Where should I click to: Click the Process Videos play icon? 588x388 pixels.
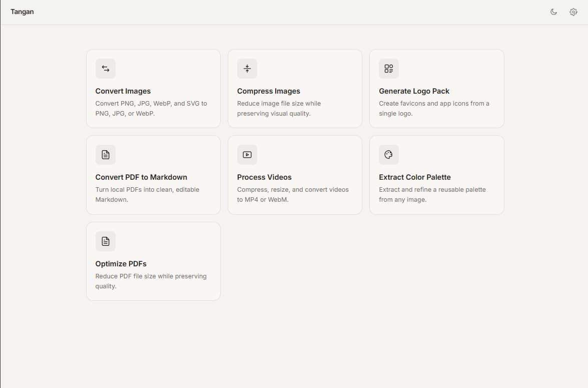point(247,155)
